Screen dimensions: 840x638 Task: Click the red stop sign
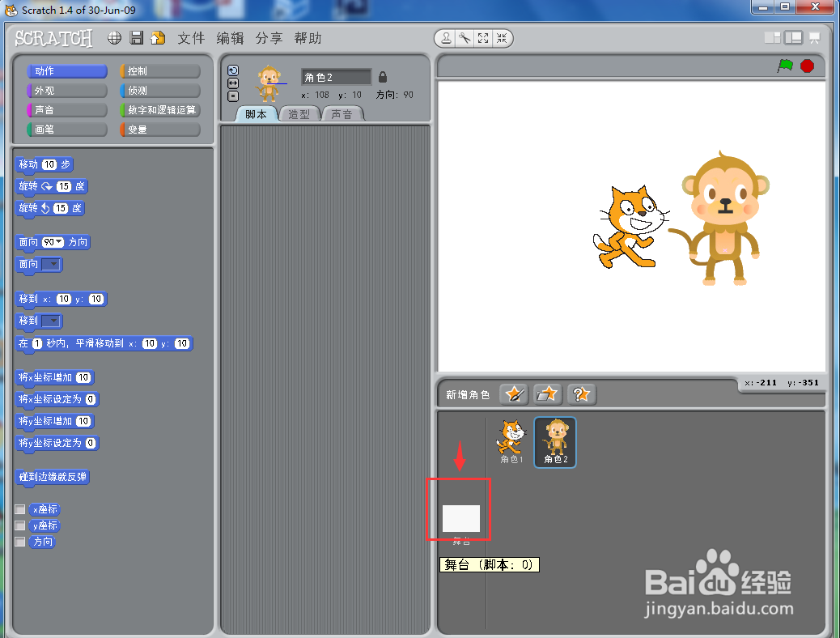click(808, 66)
